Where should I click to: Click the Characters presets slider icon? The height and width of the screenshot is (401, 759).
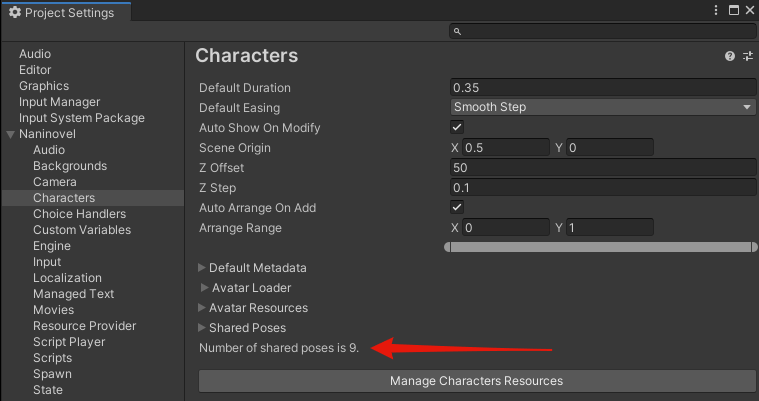[x=747, y=57]
